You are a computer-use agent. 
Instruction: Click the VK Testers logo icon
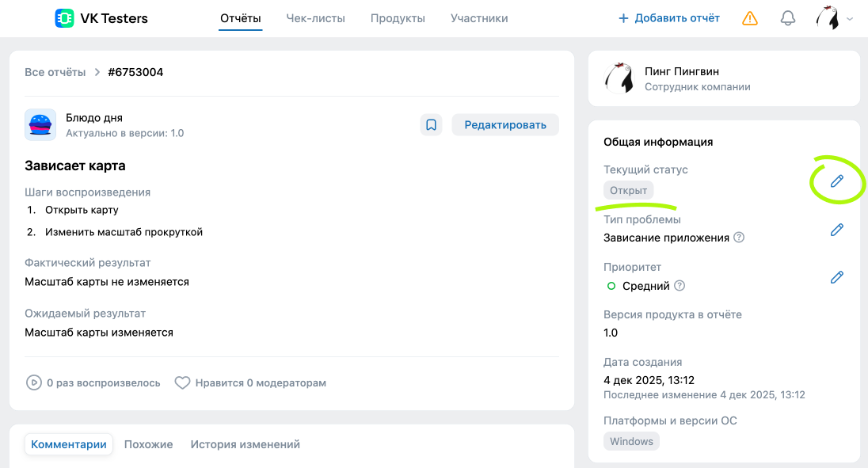[x=64, y=18]
